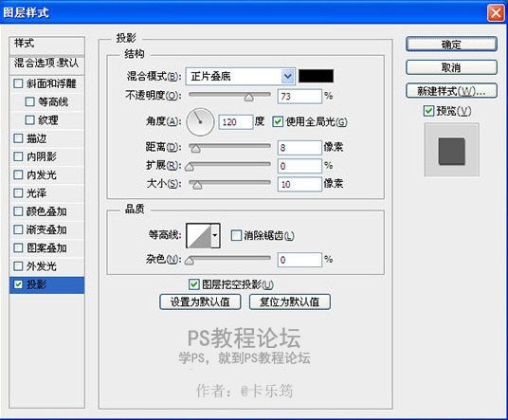Uncheck the 投影 style checkbox

[x=18, y=284]
